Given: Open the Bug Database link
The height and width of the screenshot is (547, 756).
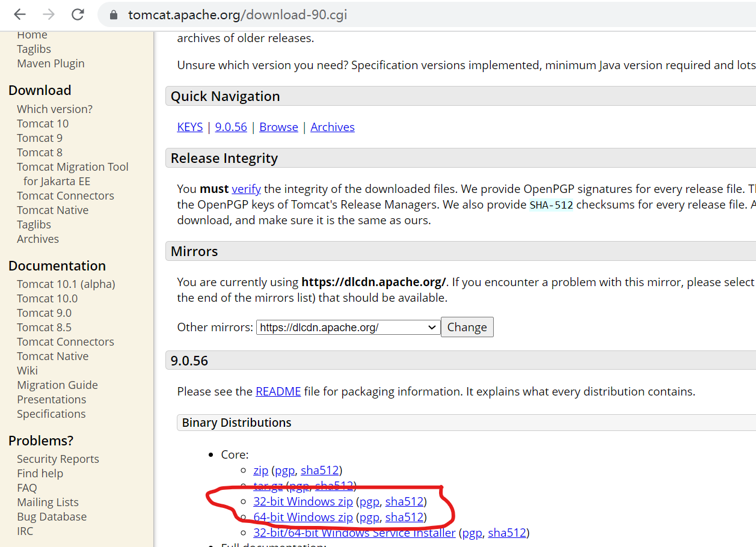Looking at the screenshot, I should (52, 516).
